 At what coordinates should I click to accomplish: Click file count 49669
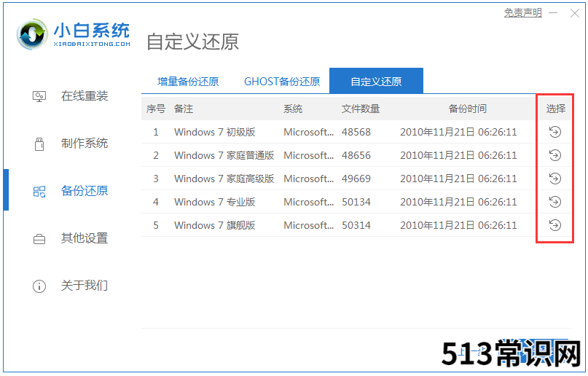pyautogui.click(x=356, y=179)
